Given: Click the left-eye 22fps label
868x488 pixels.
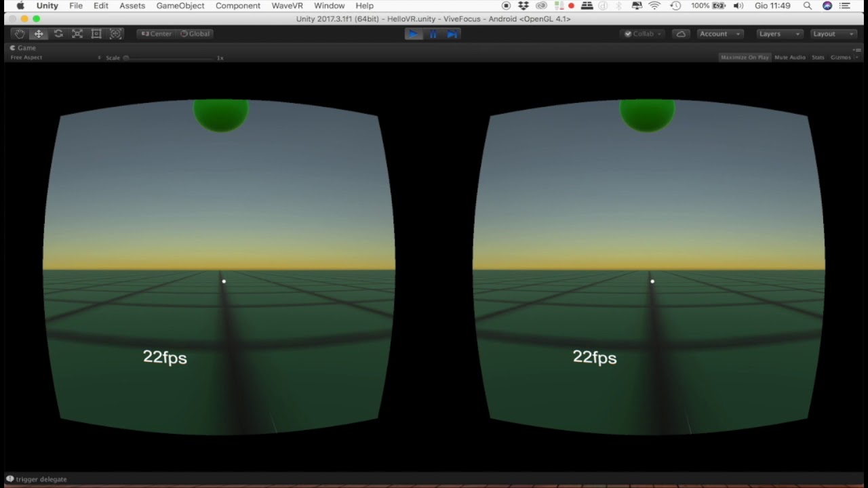Looking at the screenshot, I should pyautogui.click(x=165, y=357).
